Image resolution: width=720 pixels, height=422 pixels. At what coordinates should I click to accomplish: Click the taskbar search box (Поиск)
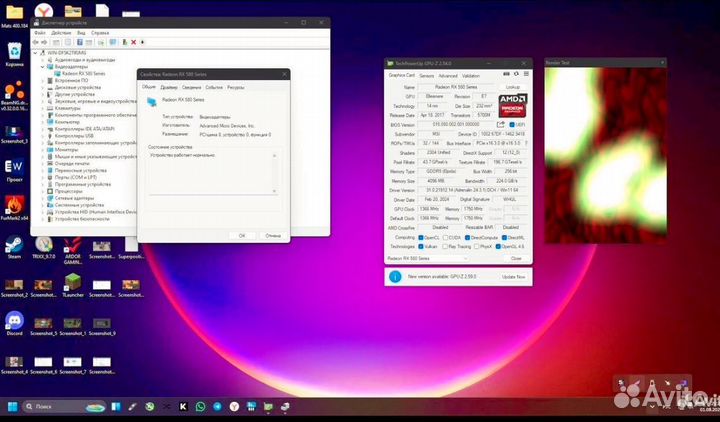pos(64,406)
